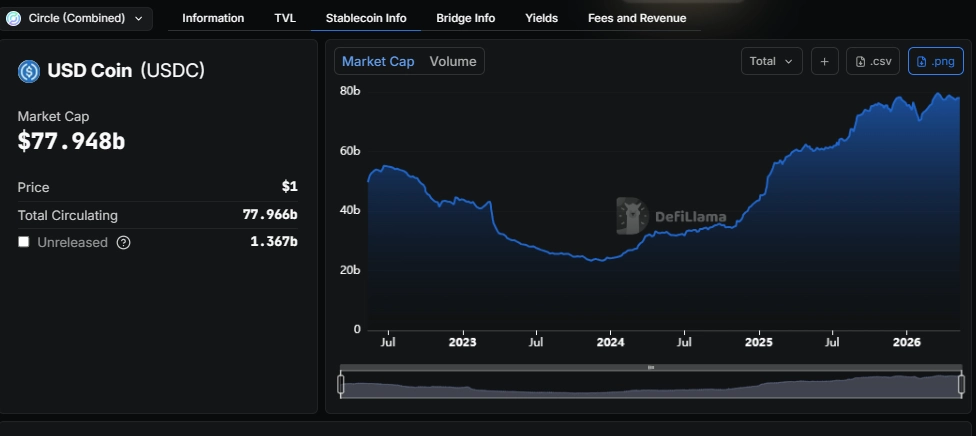Click the right handle of range slider
The image size is (976, 436).
point(964,384)
